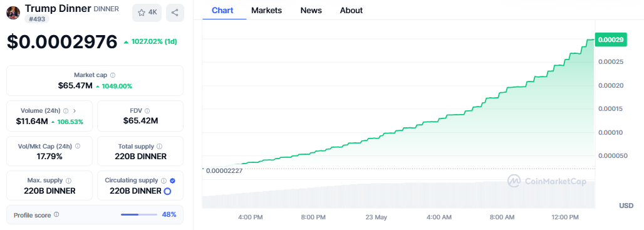This screenshot has height=230, width=644.
Task: Click the 220B DINNER Total supply value
Action: (x=140, y=157)
